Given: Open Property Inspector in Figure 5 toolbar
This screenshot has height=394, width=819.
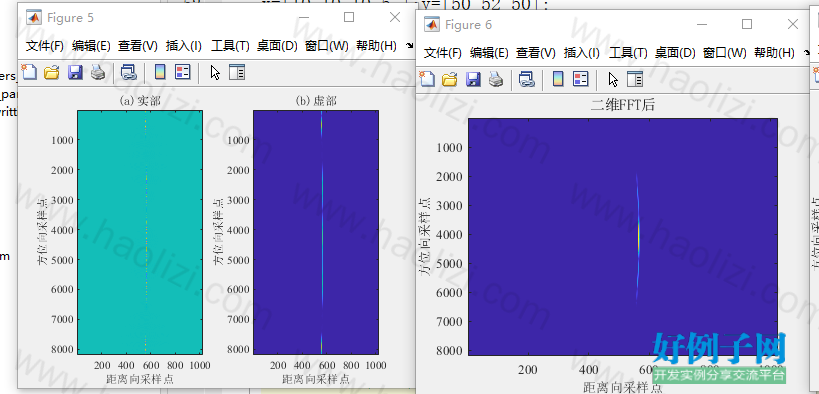Looking at the screenshot, I should click(237, 72).
